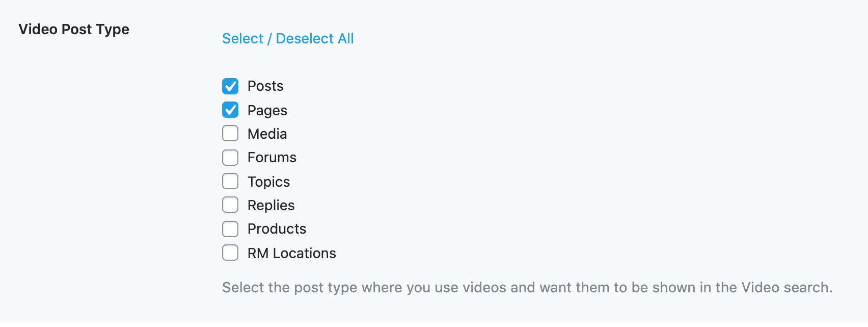Toggle the Pages selection off
The height and width of the screenshot is (327, 868).
click(x=230, y=110)
